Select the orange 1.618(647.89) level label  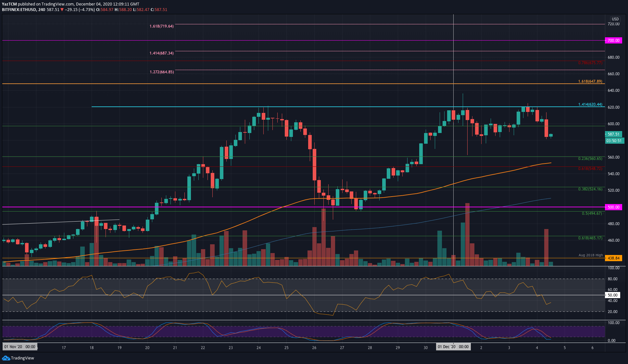pyautogui.click(x=590, y=81)
